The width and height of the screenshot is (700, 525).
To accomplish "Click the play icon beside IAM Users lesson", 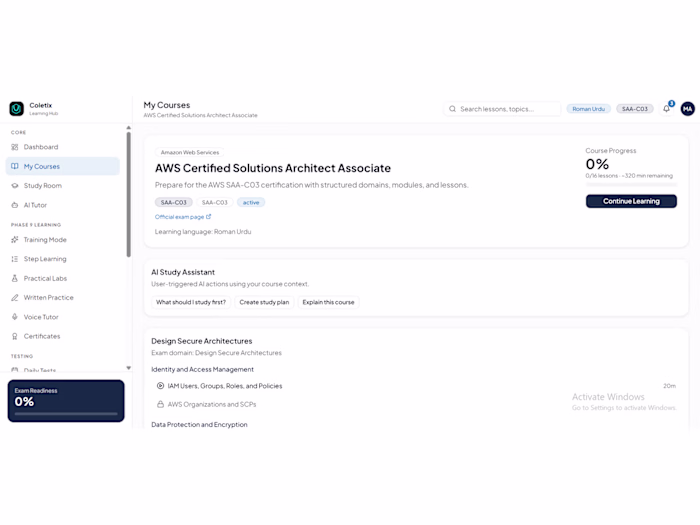I will click(x=160, y=386).
